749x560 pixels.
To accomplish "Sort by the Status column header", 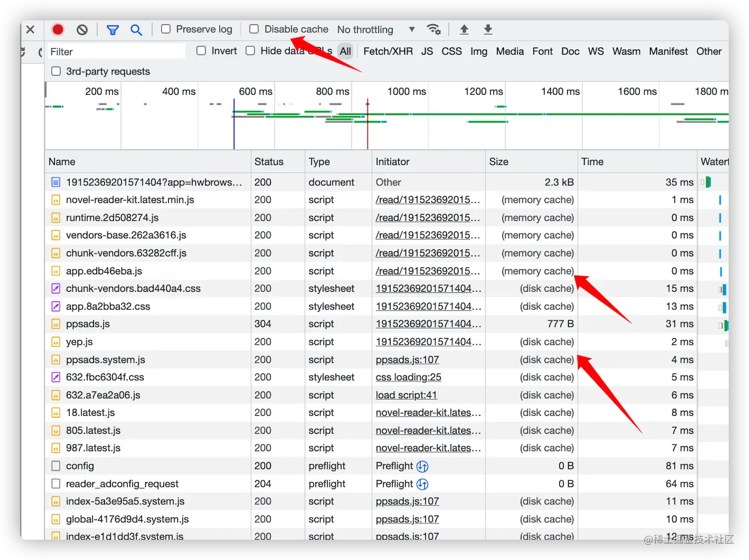I will (278, 162).
